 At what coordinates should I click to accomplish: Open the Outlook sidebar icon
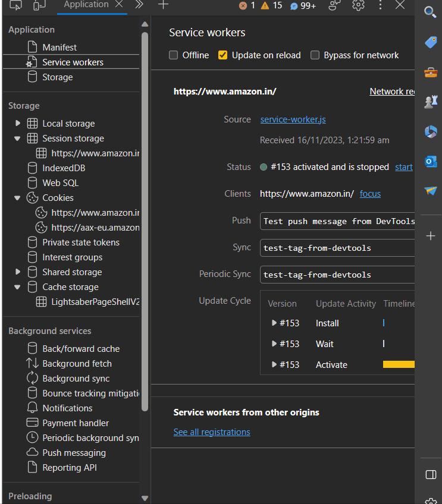(431, 161)
